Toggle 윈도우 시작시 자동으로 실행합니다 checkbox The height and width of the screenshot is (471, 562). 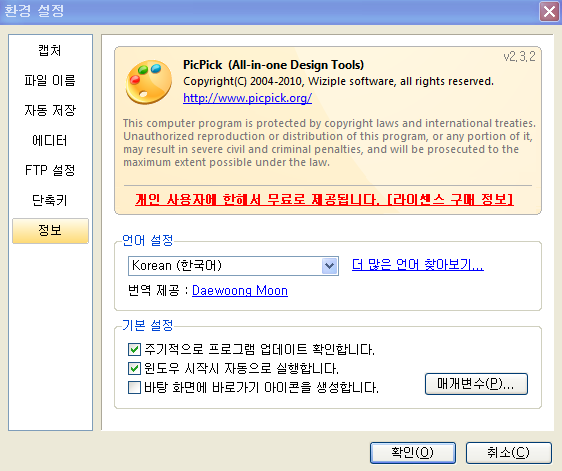tap(134, 368)
